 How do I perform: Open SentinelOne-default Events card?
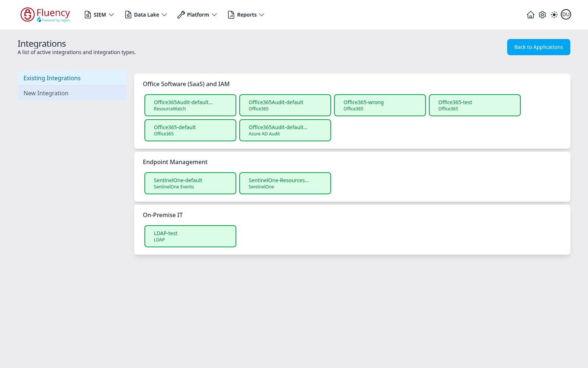[190, 183]
